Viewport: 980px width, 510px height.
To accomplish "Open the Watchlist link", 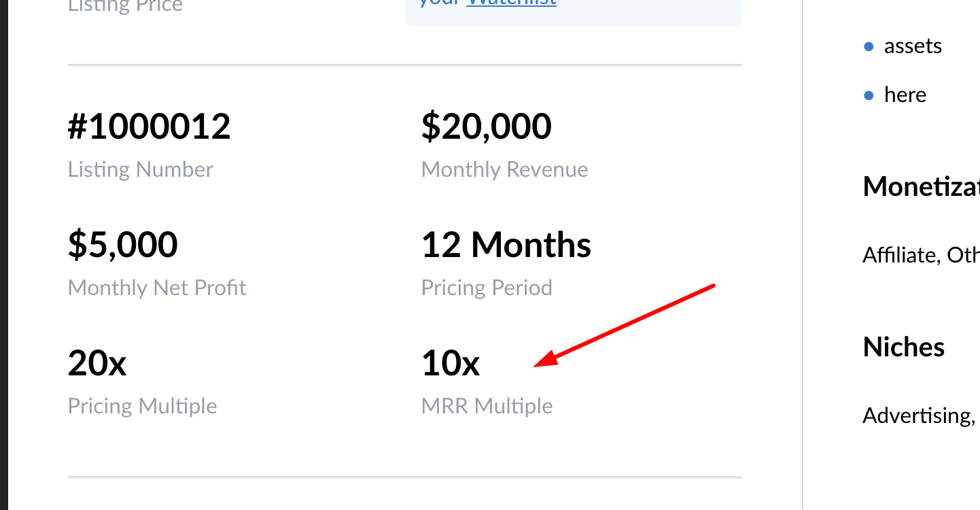I will point(511,2).
